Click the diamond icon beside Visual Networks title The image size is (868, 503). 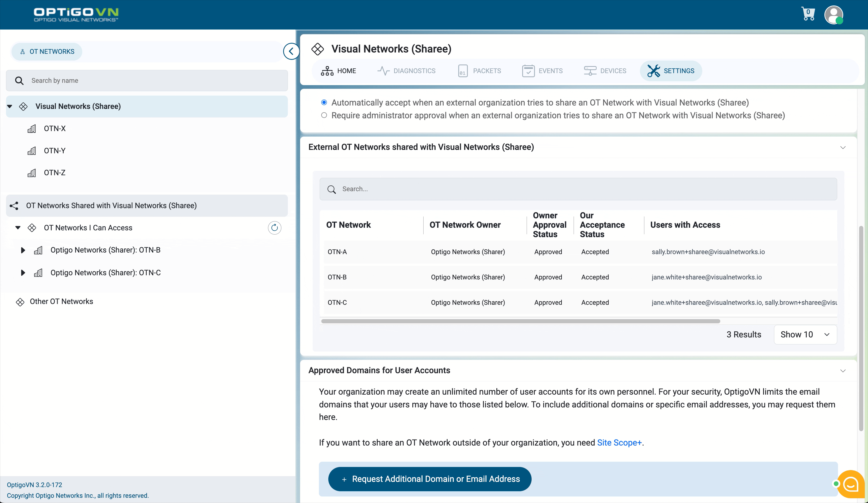[318, 49]
